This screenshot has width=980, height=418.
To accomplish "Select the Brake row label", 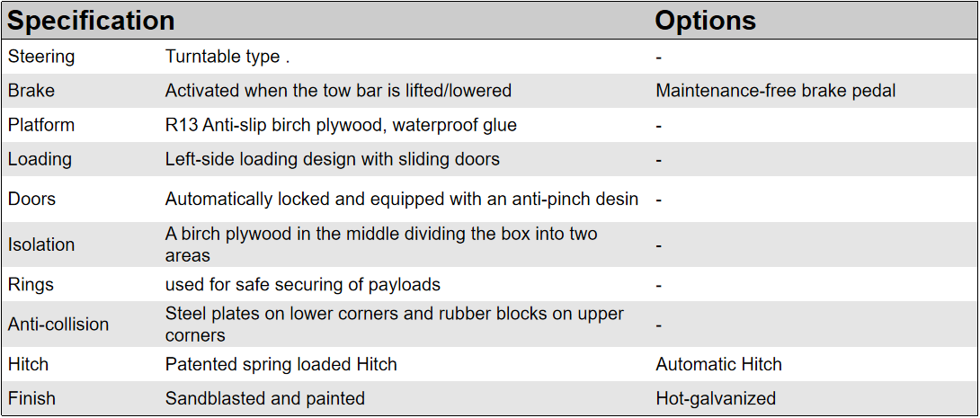I will point(31,91).
